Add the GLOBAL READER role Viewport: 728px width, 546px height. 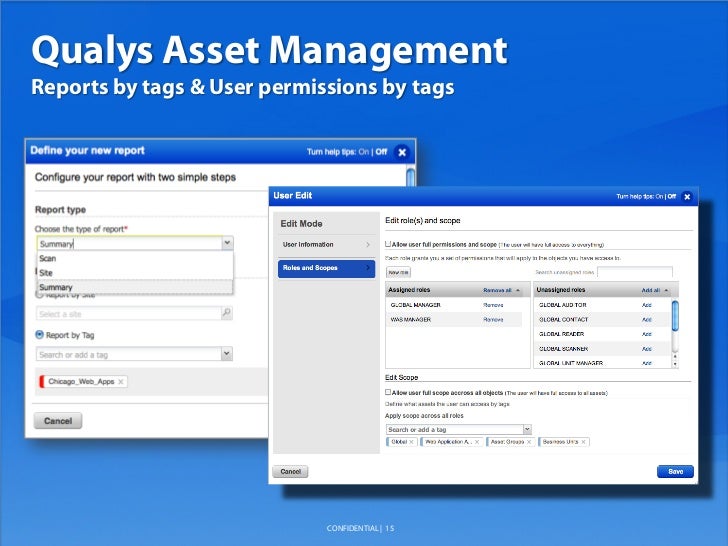[647, 334]
